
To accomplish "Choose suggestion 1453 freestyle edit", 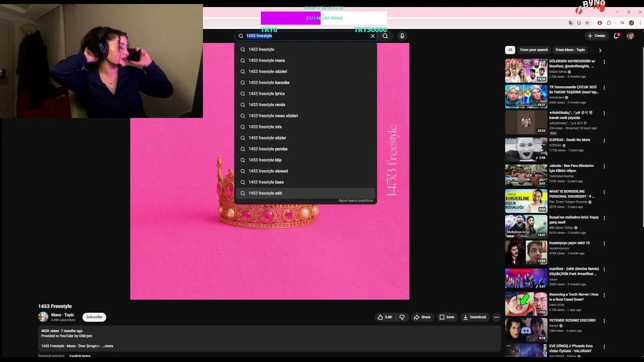I will tap(305, 193).
